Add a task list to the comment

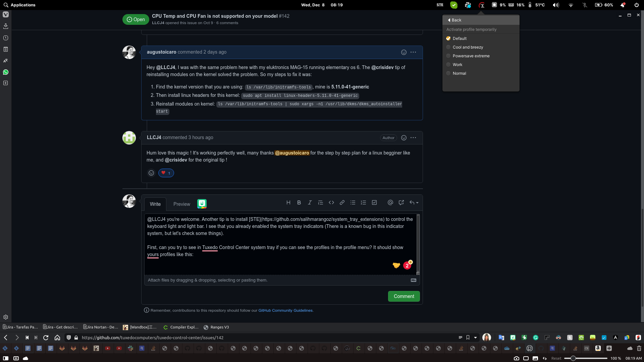click(374, 202)
